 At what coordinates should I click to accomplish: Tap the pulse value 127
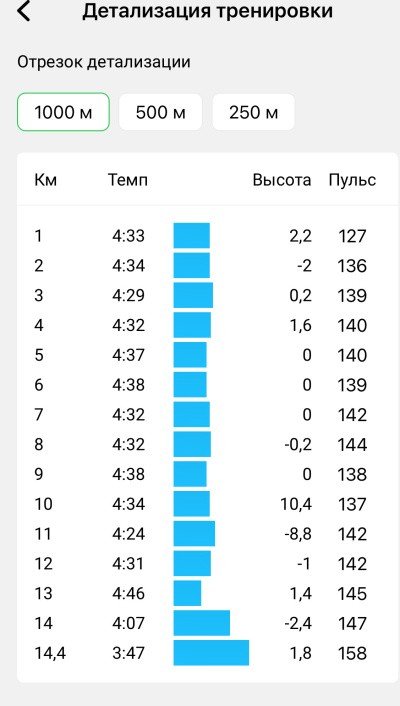pos(352,236)
